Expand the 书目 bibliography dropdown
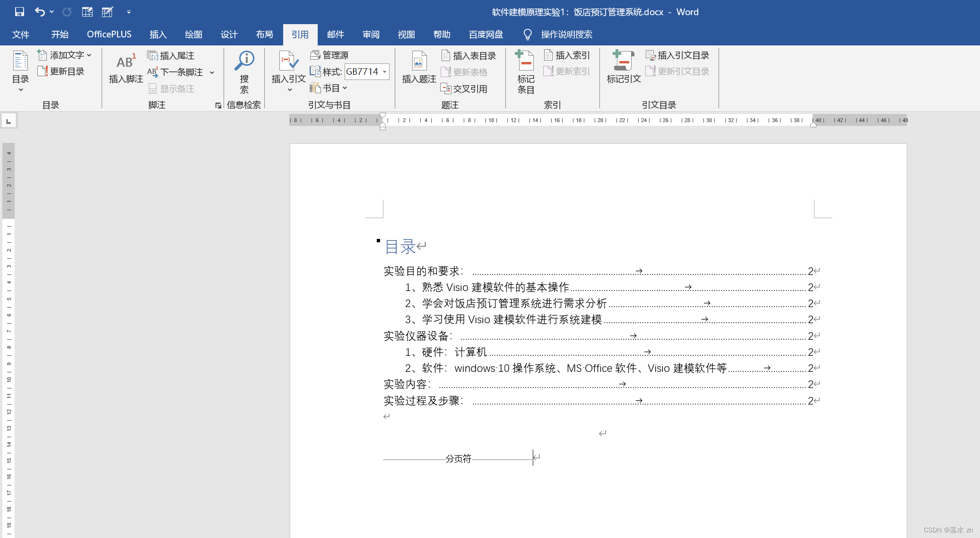This screenshot has width=980, height=538. (345, 88)
